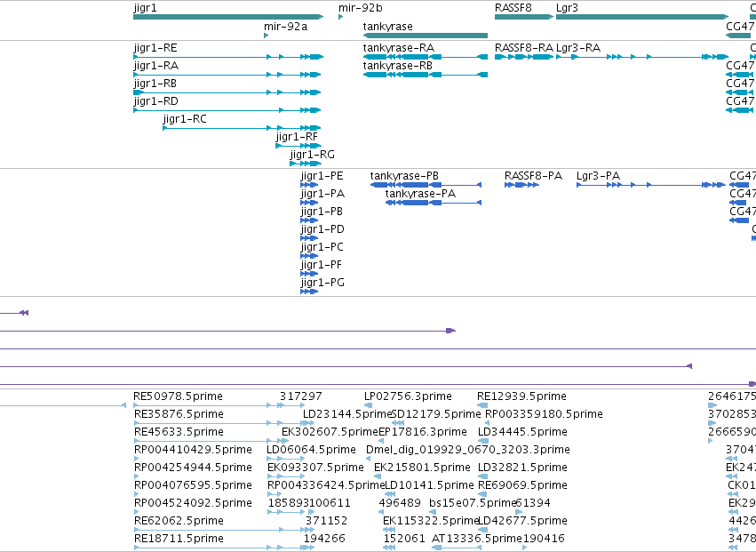Select protein RASSF8-PA

521,185
